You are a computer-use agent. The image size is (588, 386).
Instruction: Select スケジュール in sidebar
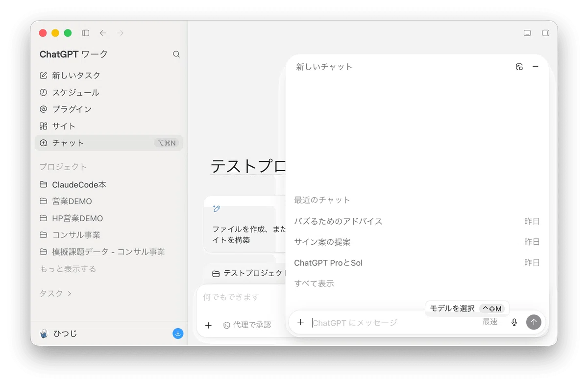coord(109,92)
